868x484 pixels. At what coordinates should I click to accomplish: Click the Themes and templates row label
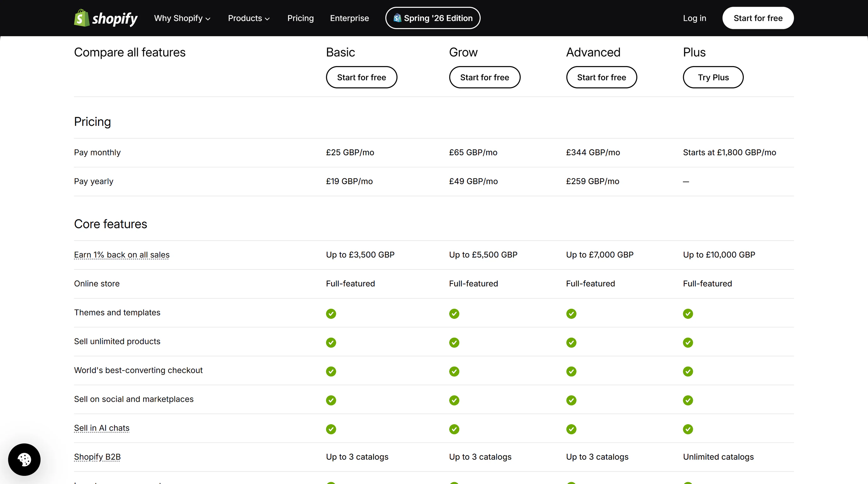(117, 313)
